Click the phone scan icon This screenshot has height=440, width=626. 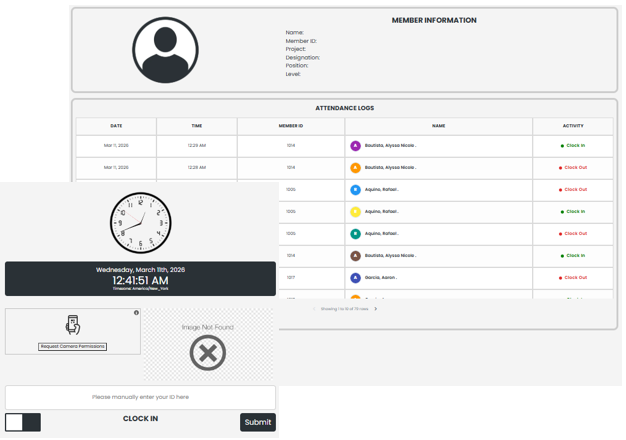(73, 326)
